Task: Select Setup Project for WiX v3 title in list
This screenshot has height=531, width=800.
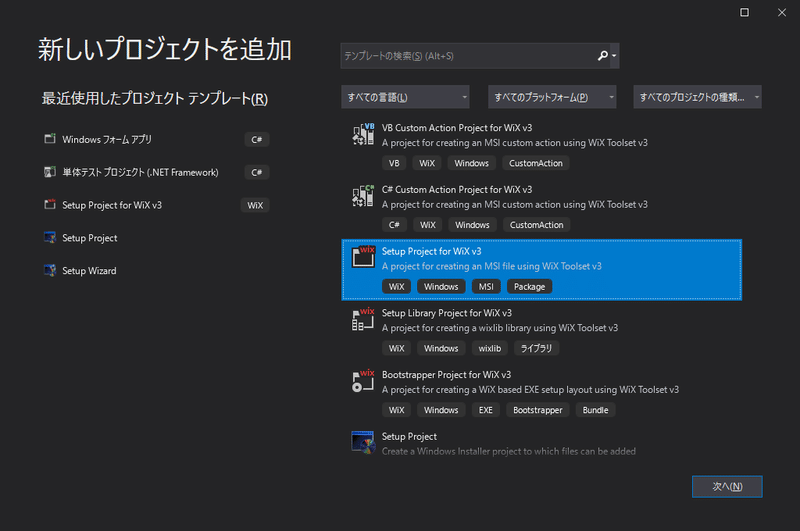Action: pyautogui.click(x=431, y=251)
